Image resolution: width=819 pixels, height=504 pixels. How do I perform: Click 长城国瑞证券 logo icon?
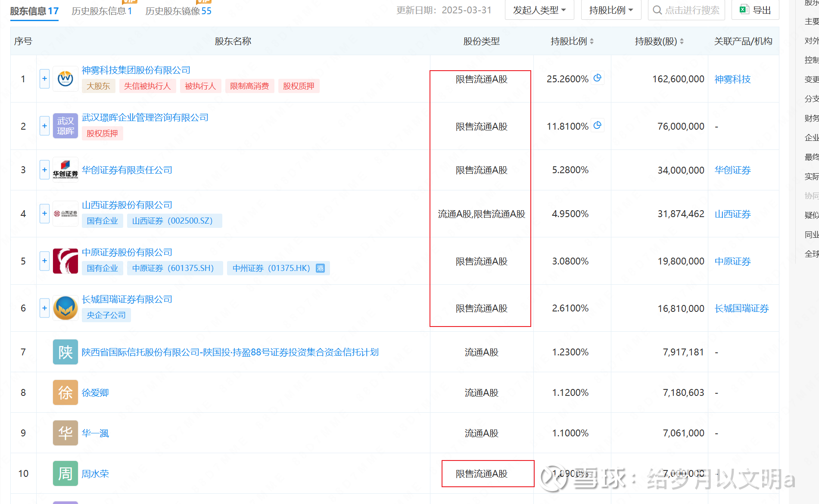(x=65, y=308)
